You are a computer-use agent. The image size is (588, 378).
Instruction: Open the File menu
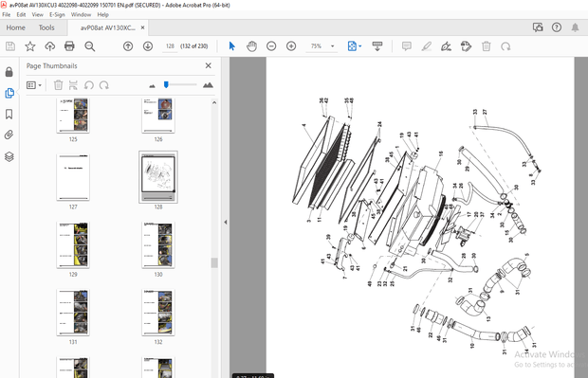7,14
